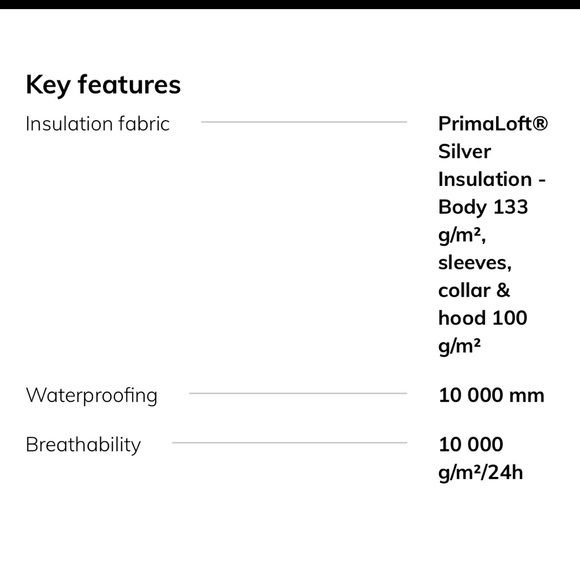This screenshot has width=580, height=580.
Task: Select the Insulation fabric label
Action: click(98, 124)
